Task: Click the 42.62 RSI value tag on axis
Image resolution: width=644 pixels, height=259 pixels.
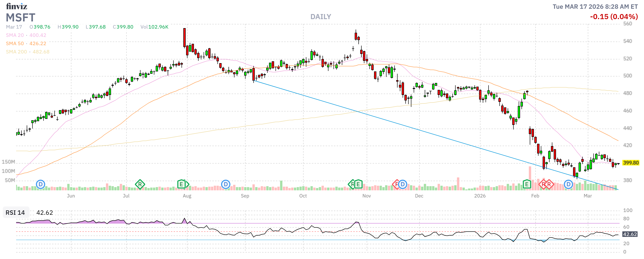Action: tap(629, 234)
